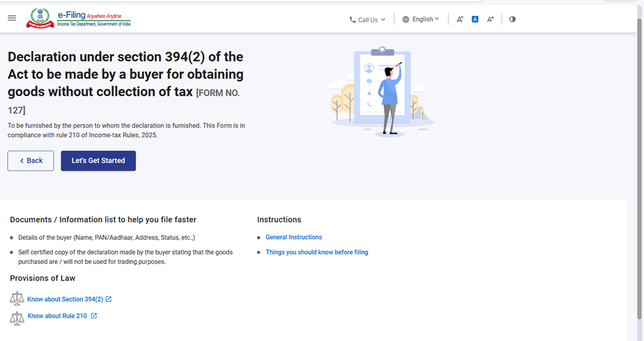Screen dimensions: 644x341
Task: Open the hamburger navigation menu
Action: [12, 19]
